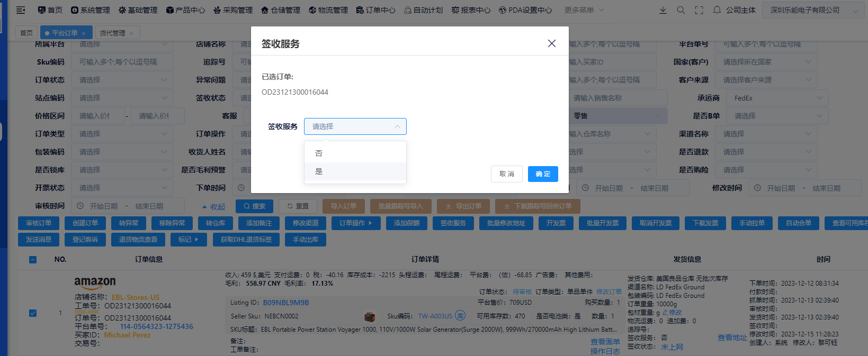Screen dimensions: 868x356
Task: Click the circular icon next to TW-A003US
Action: [460, 316]
